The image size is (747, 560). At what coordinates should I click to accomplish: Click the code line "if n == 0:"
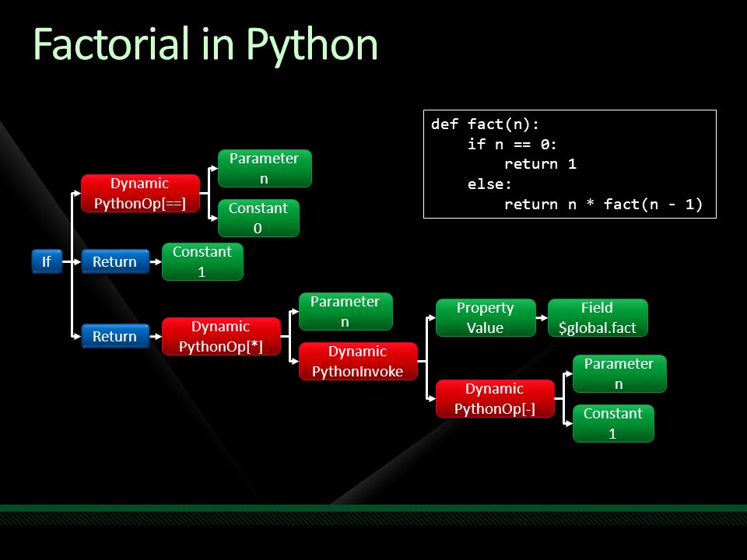point(512,145)
